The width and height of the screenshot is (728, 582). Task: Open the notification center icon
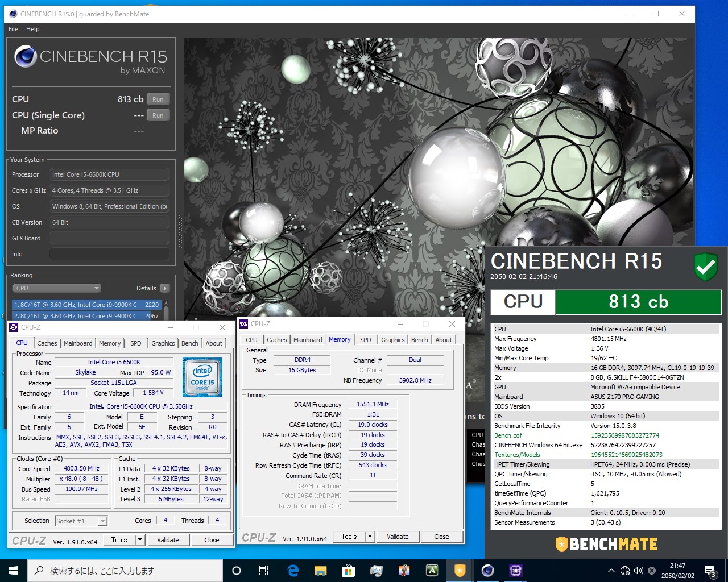tap(710, 571)
